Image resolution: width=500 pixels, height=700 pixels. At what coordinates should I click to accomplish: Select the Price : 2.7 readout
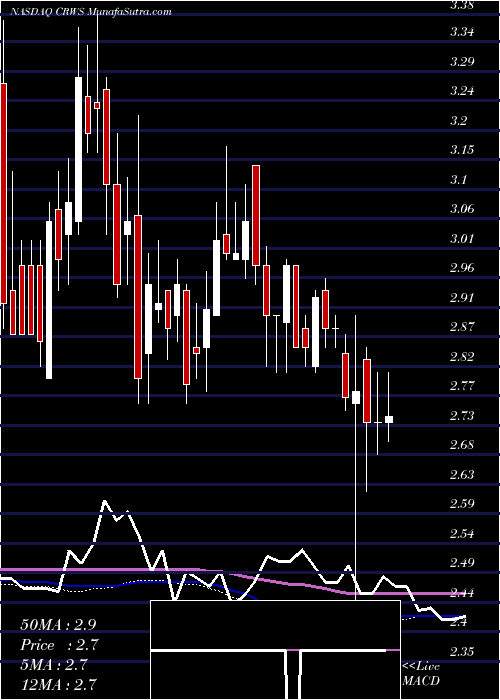coord(59,645)
